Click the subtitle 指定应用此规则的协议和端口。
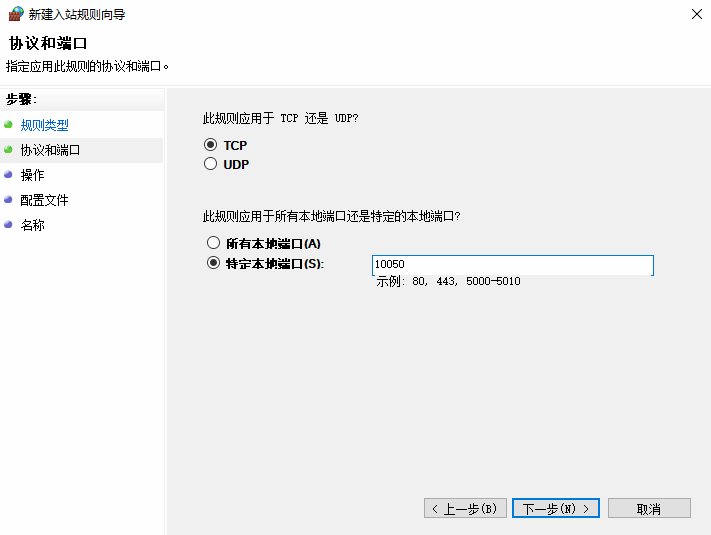Viewport: 711px width, 535px height. tap(87, 67)
